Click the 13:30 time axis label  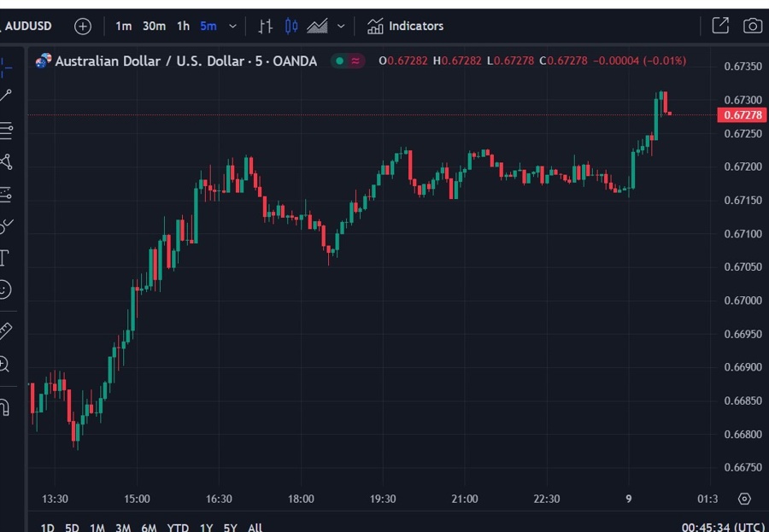[55, 500]
